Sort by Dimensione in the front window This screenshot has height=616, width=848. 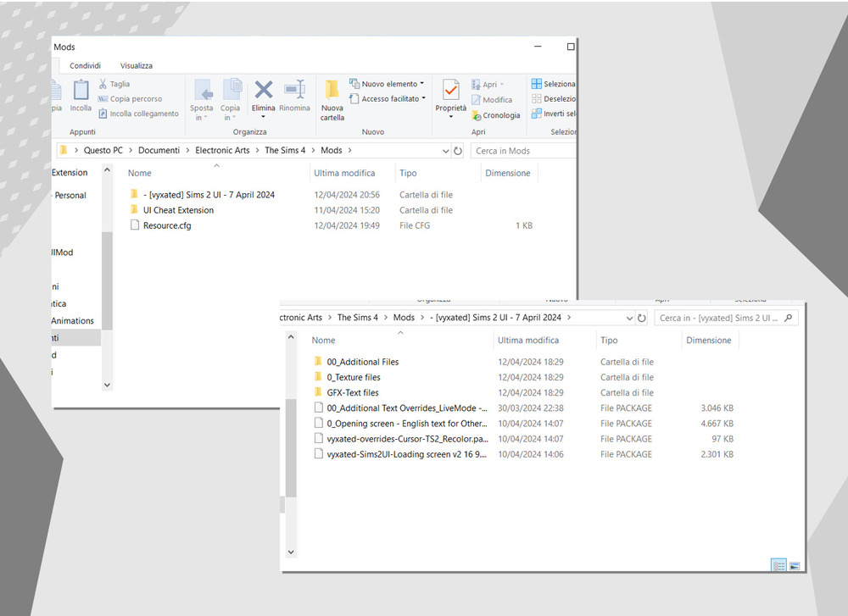point(708,340)
